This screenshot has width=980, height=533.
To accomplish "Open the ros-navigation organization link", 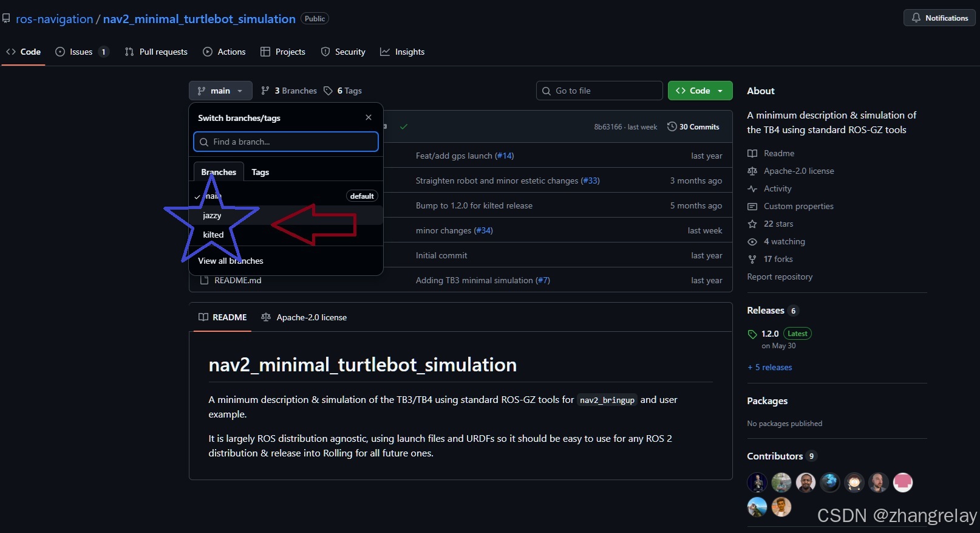I will pos(55,19).
